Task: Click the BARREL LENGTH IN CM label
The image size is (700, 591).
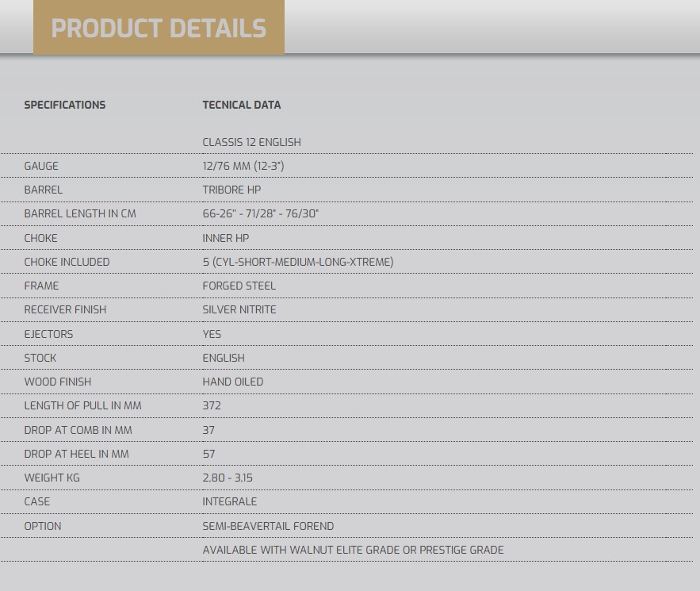Action: 80,213
